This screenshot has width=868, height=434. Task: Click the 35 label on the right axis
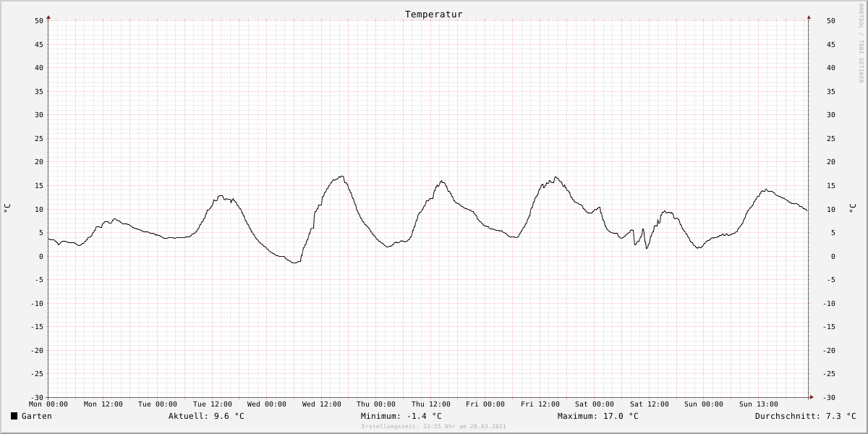point(831,92)
